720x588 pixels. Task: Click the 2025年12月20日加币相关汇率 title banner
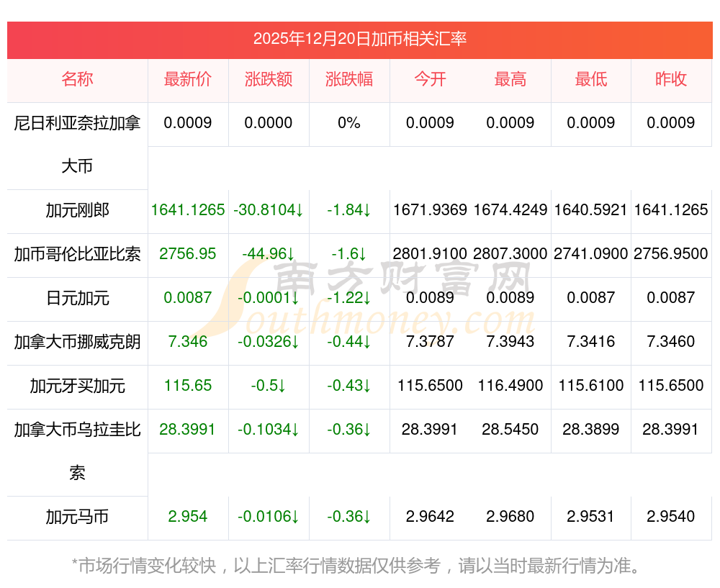359,39
